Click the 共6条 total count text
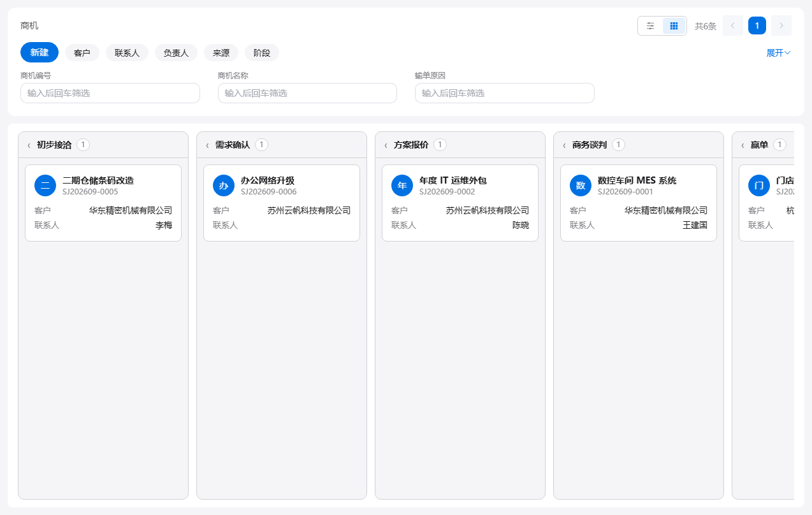 click(x=706, y=26)
